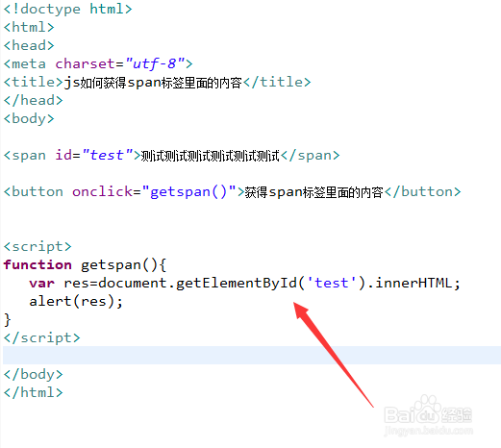This screenshot has width=501, height=448.
Task: Click the id="test" attribute of span
Action: (x=94, y=155)
